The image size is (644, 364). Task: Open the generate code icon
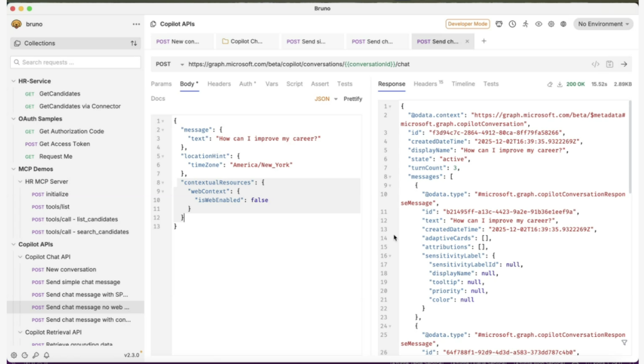(x=595, y=64)
